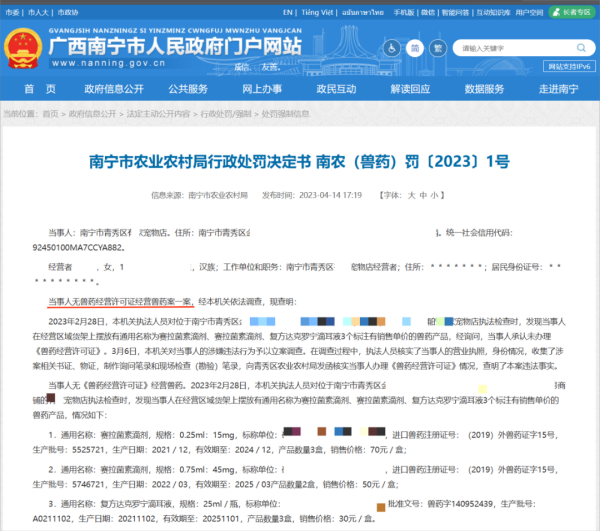
Task: Open the 政府信息公开 nav menu
Action: [114, 89]
